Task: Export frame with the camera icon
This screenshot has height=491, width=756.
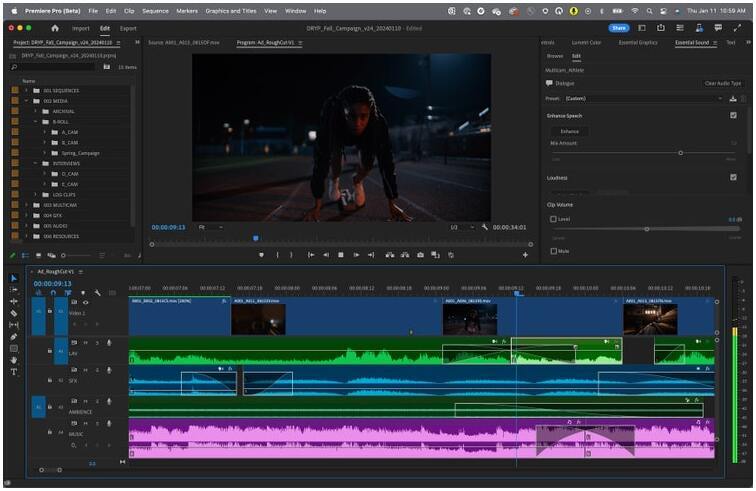Action: (420, 255)
